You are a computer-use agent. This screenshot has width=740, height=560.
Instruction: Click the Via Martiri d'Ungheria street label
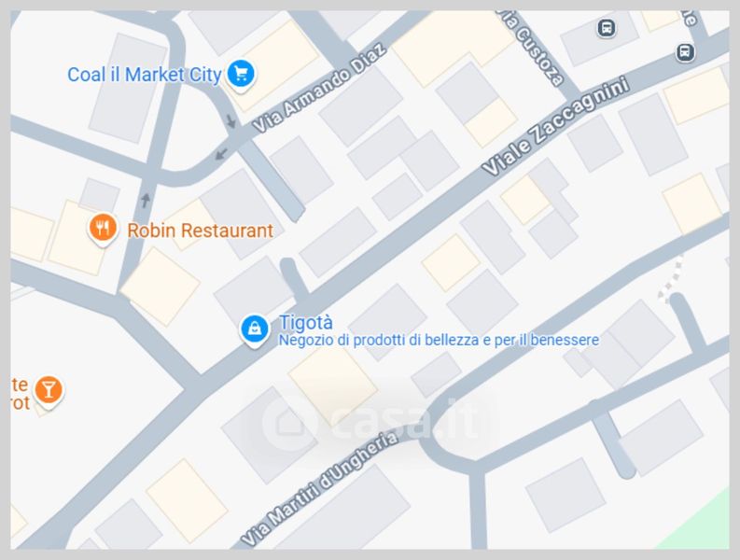coord(319,489)
